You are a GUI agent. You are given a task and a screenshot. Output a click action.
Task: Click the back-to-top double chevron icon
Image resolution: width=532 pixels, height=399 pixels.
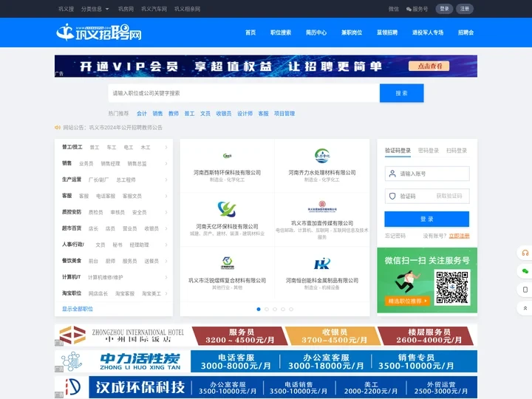(525, 308)
